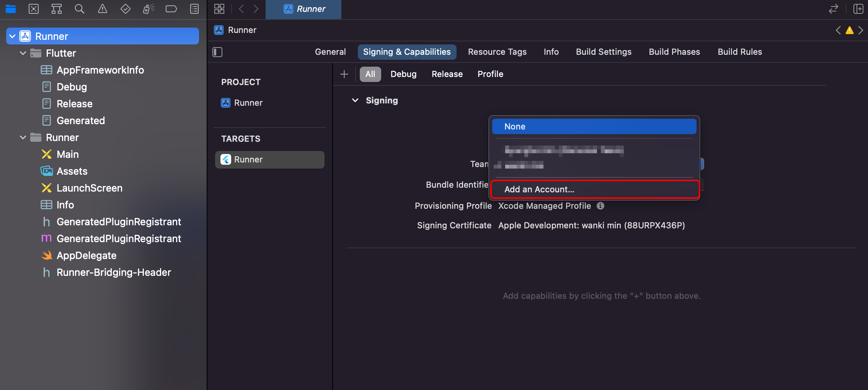This screenshot has height=390, width=868.
Task: Click the yellow warning issue icon
Action: tap(850, 30)
